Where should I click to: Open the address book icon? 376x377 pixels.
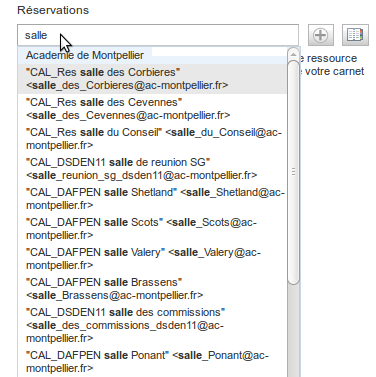click(x=355, y=35)
